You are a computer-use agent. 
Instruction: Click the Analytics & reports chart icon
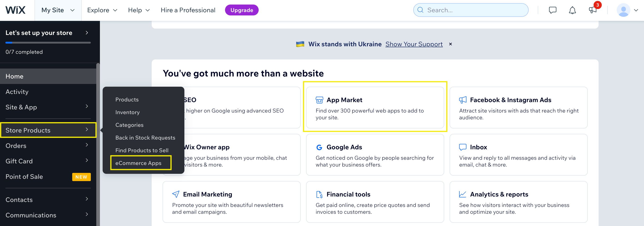(463, 194)
